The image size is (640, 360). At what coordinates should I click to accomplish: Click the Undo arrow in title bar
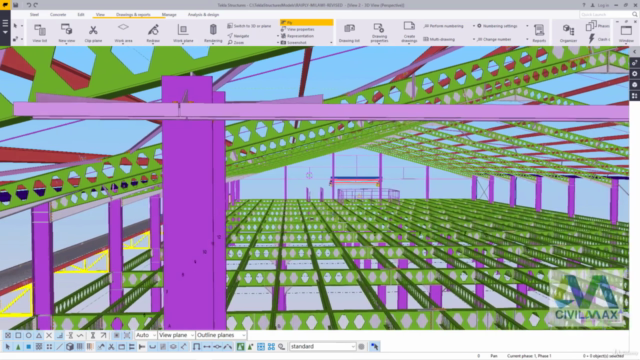pyautogui.click(x=29, y=5)
